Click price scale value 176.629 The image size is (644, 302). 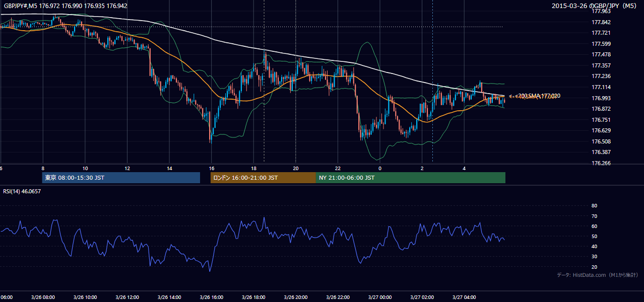pos(601,130)
